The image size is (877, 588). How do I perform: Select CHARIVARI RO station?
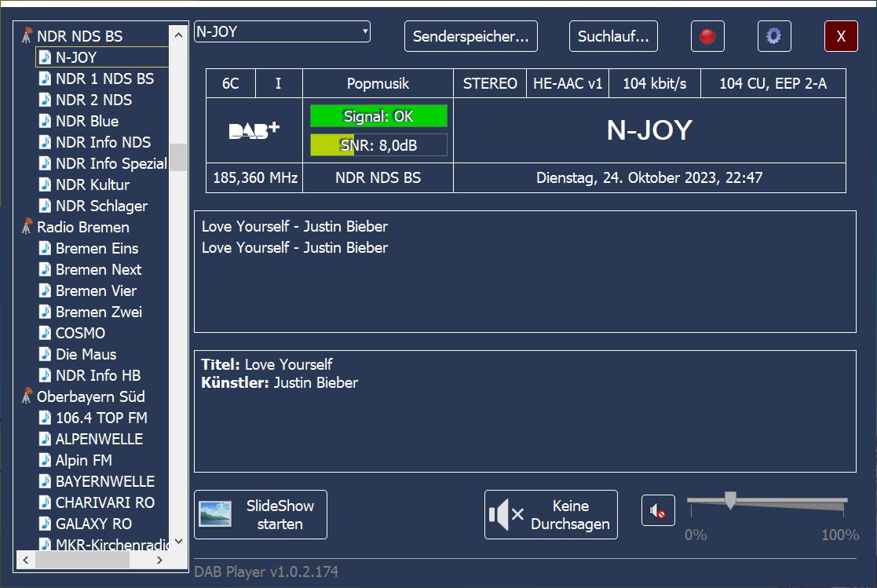104,503
